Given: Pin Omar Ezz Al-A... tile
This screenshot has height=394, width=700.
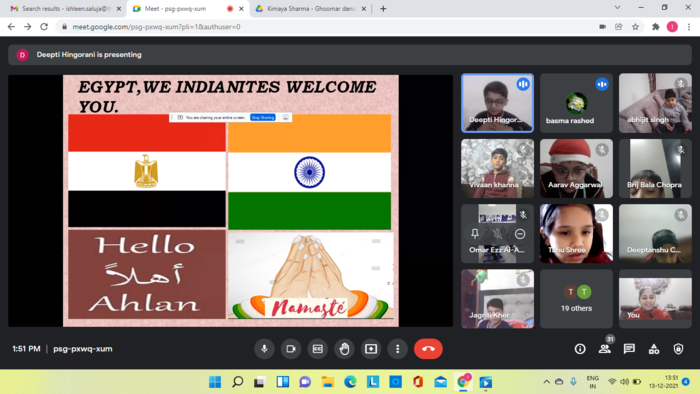Looking at the screenshot, I should tap(475, 233).
